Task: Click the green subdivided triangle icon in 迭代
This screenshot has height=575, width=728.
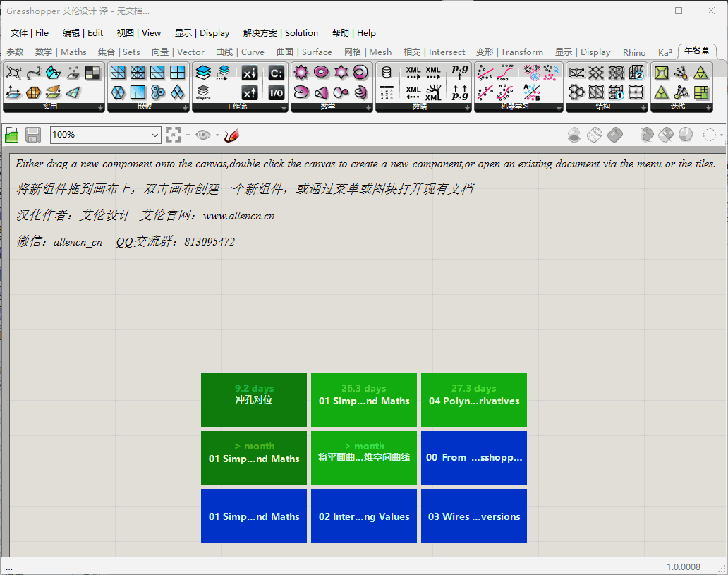Action: tap(701, 73)
